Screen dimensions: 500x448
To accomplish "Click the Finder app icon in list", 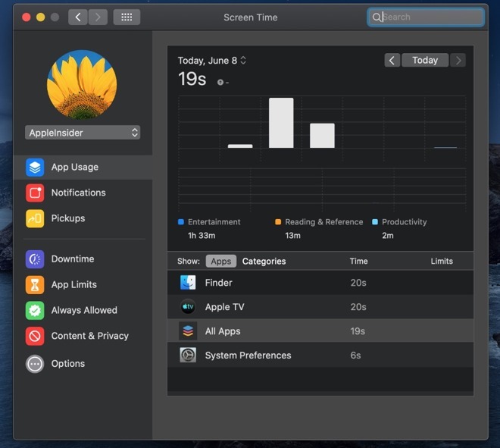I will pos(188,283).
